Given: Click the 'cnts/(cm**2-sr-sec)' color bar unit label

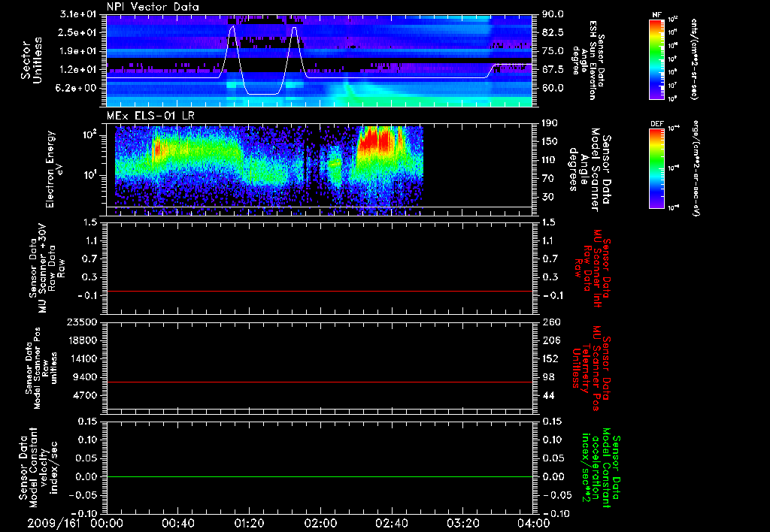Looking at the screenshot, I should pos(694,59).
